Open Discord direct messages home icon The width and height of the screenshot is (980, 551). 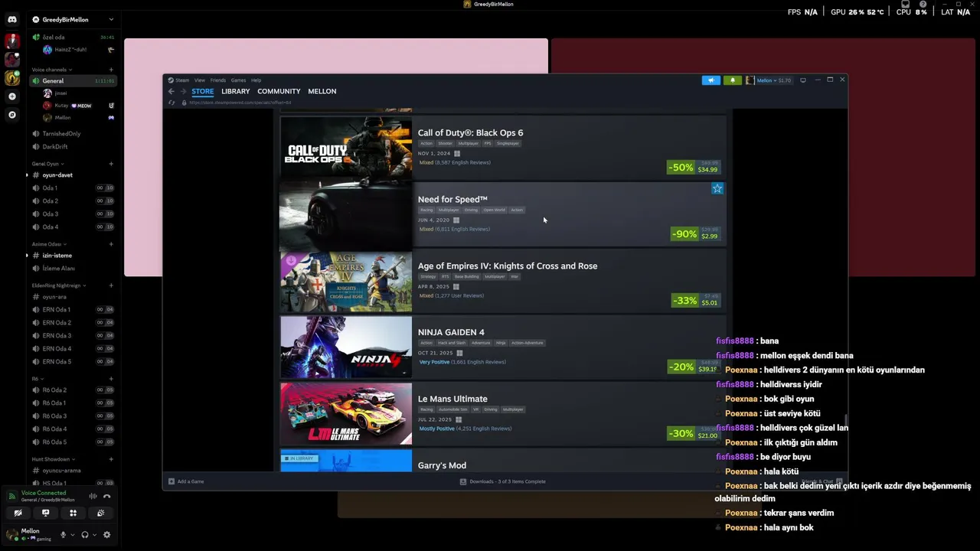[11, 19]
